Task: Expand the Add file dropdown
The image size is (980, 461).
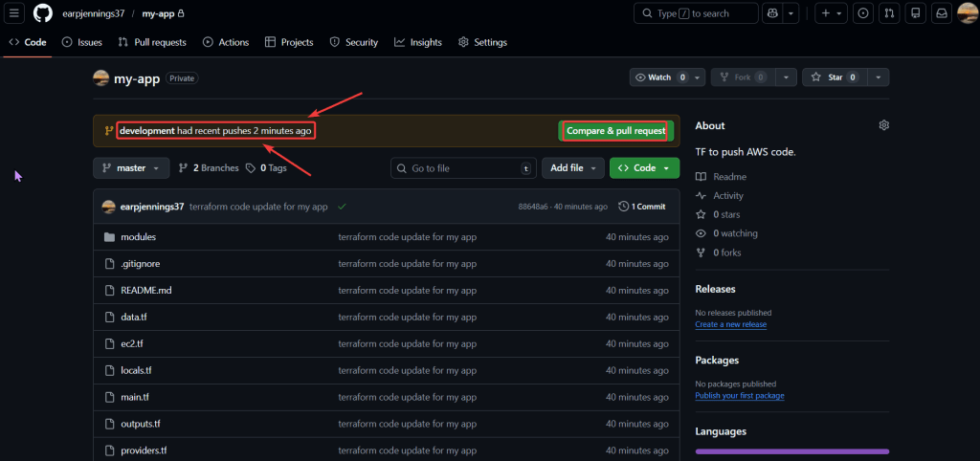Action: tap(572, 168)
